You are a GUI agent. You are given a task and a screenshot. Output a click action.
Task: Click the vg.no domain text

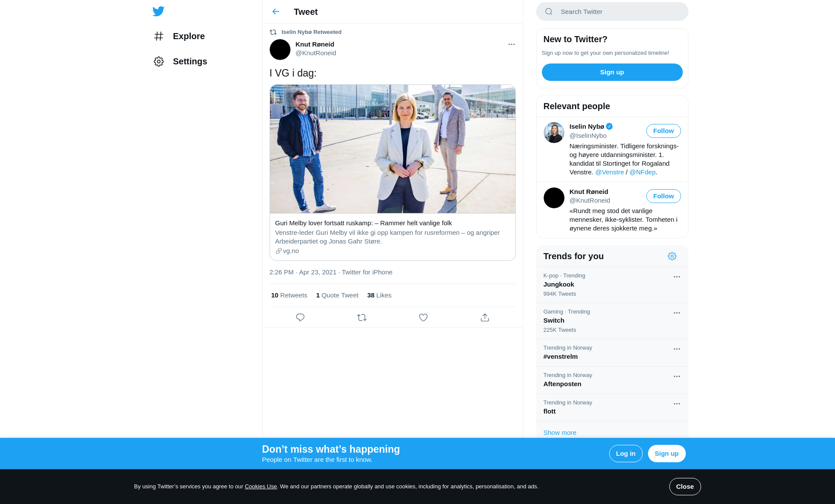pyautogui.click(x=291, y=251)
